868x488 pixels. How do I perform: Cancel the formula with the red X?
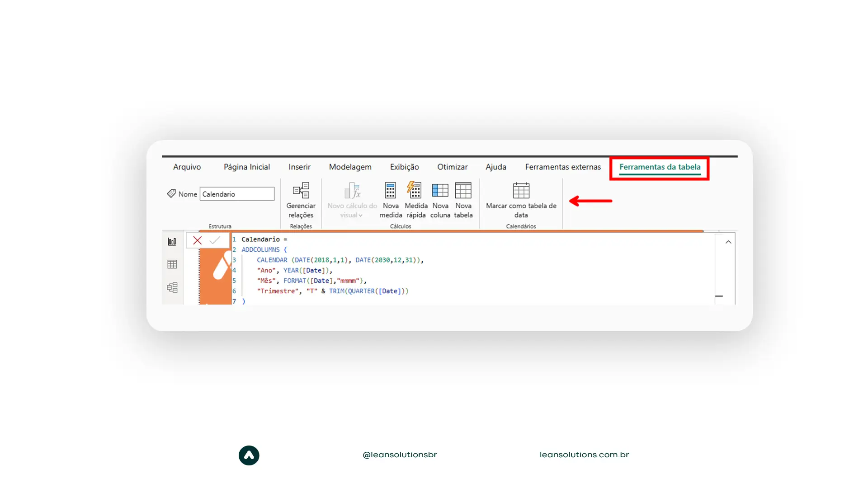197,240
